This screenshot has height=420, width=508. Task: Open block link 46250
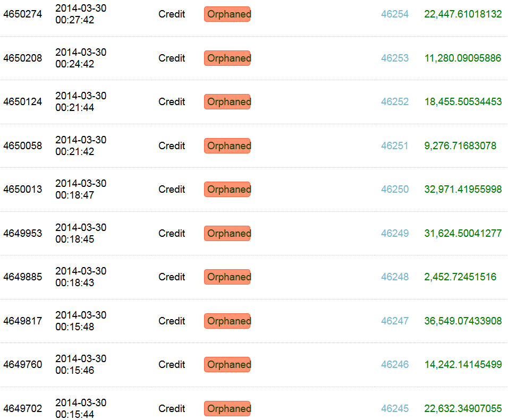(395, 190)
